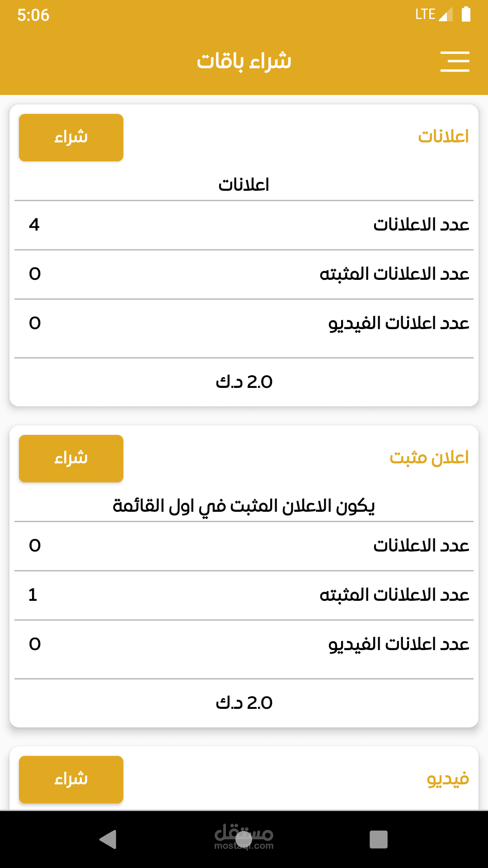This screenshot has height=868, width=488.
Task: Tap the first package's 2.0 د.ك price
Action: (x=244, y=382)
